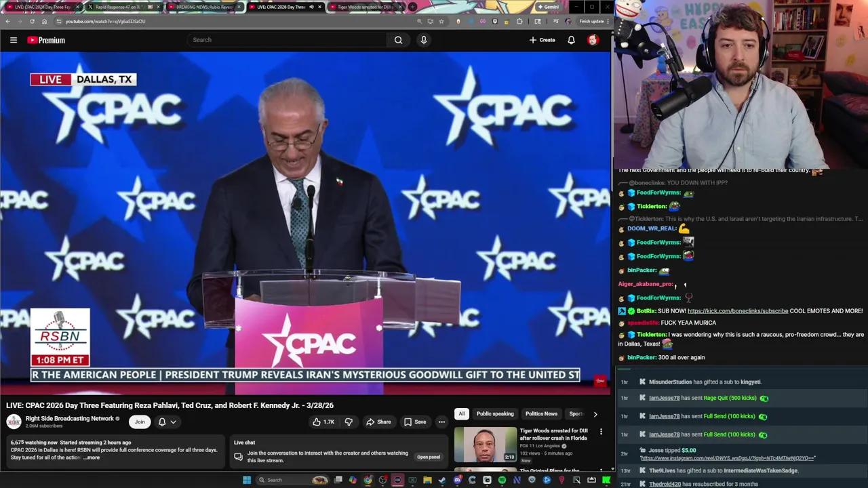Focus the YouTube search box
The width and height of the screenshot is (868, 488).
288,40
